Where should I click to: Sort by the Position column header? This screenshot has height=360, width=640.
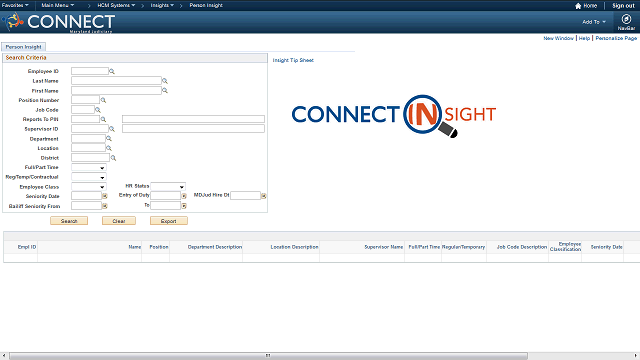coord(159,247)
